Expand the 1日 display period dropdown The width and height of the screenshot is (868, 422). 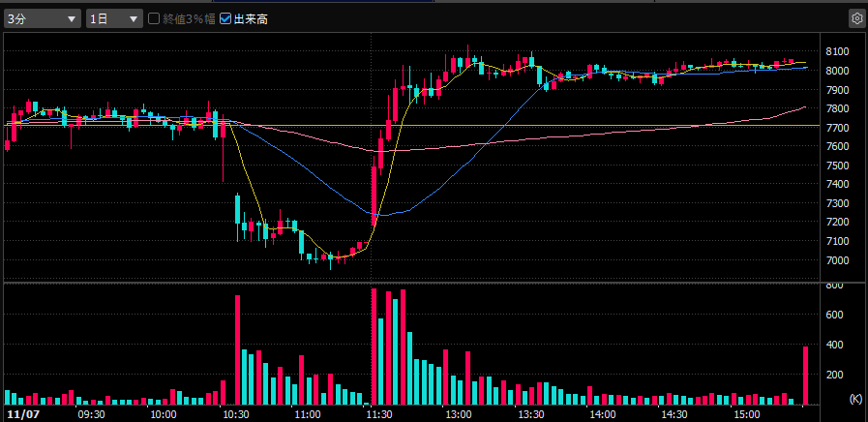pos(114,18)
